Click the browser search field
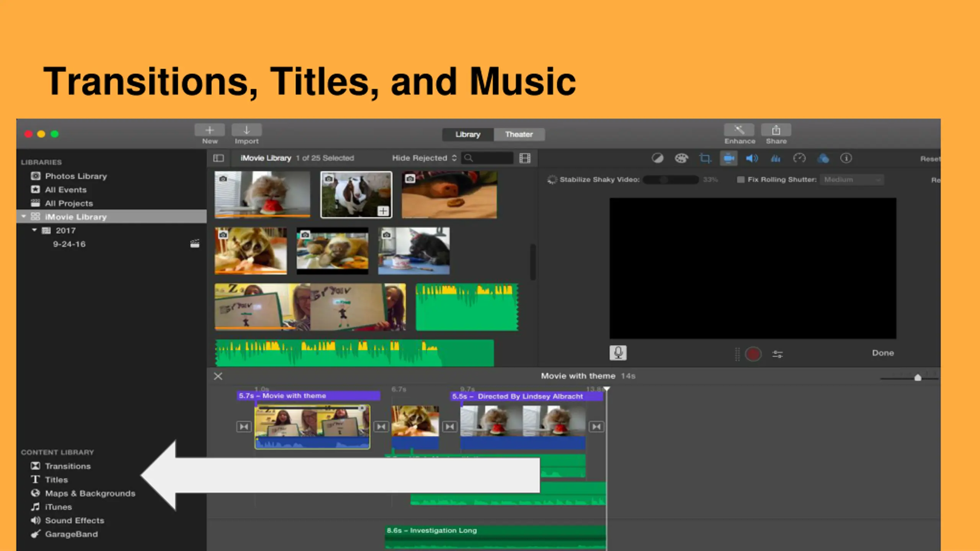 487,158
